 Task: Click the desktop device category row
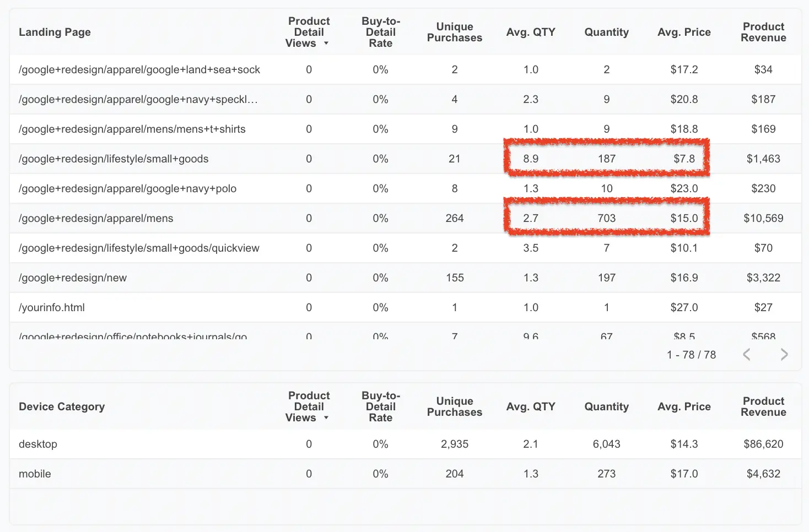(x=405, y=444)
